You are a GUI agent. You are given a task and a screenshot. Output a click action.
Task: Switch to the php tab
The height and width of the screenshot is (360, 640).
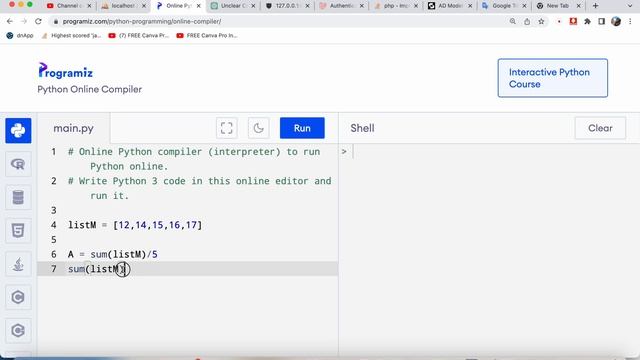tap(395, 6)
